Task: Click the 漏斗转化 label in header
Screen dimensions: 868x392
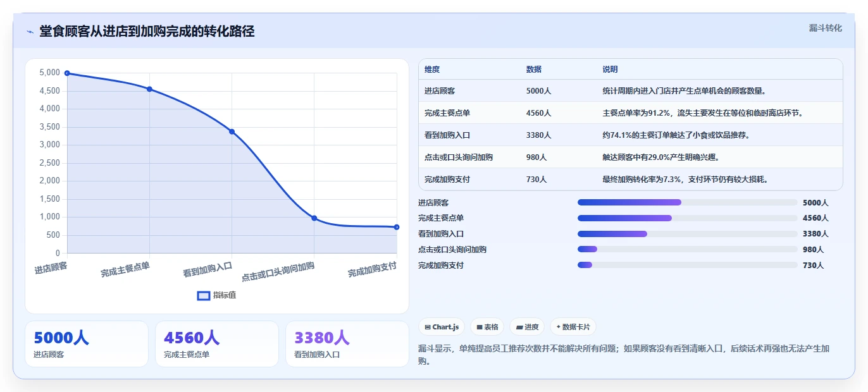Action: click(826, 28)
